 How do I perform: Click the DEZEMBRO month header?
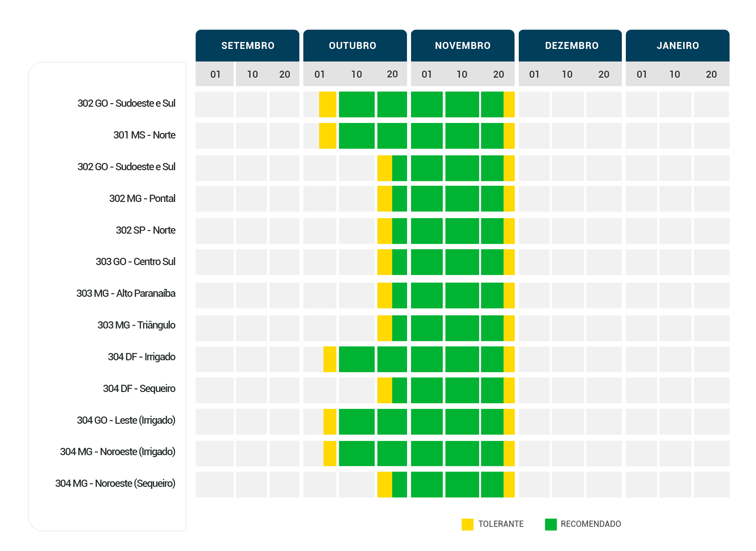tap(572, 46)
